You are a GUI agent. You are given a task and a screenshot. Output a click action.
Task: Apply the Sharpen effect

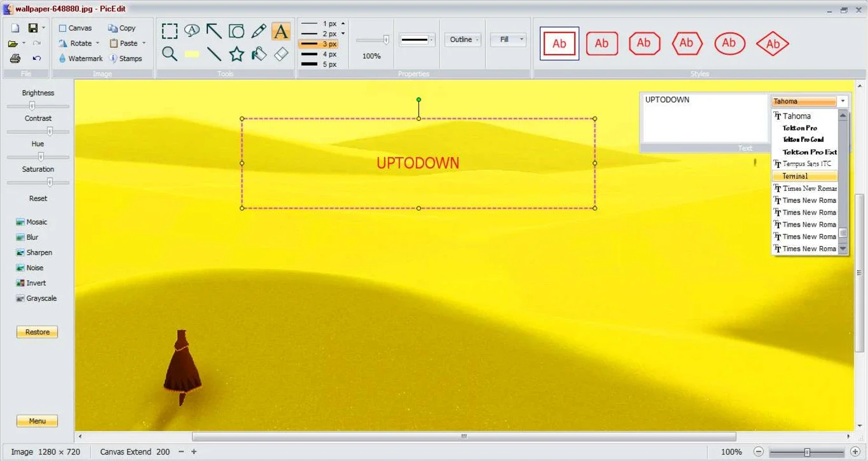pos(35,252)
